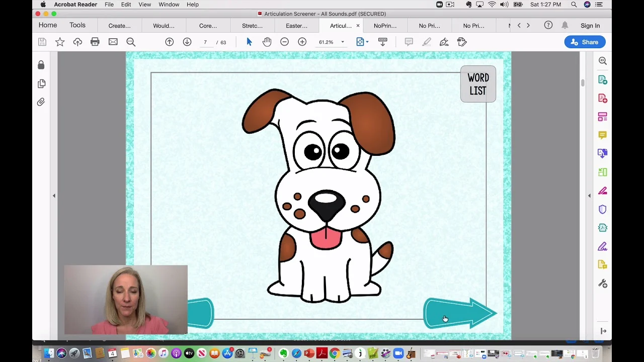Show attachments paperclip panel
The width and height of the screenshot is (644, 362).
(41, 102)
